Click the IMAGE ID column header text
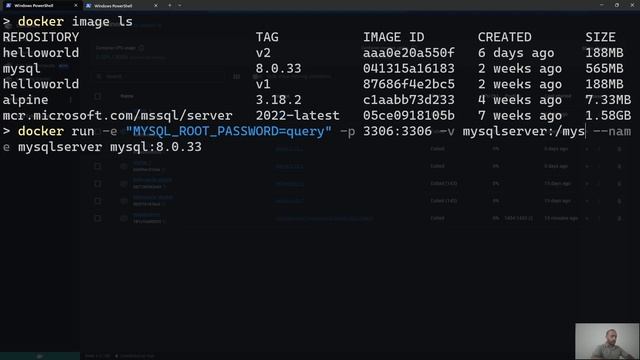 (x=393, y=37)
